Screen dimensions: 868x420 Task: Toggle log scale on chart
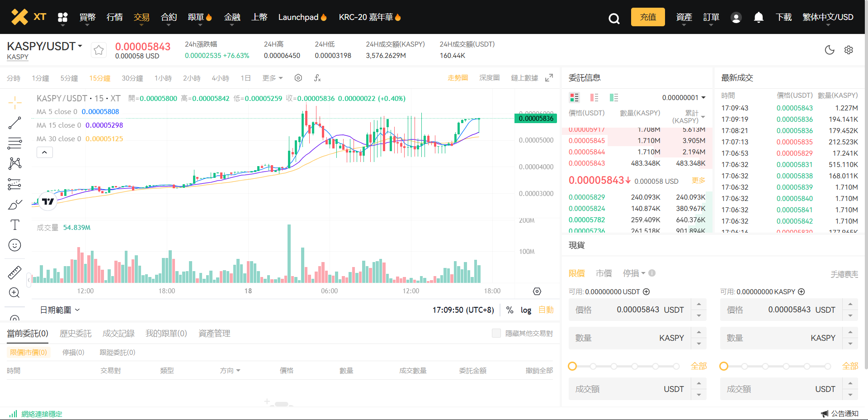point(526,310)
